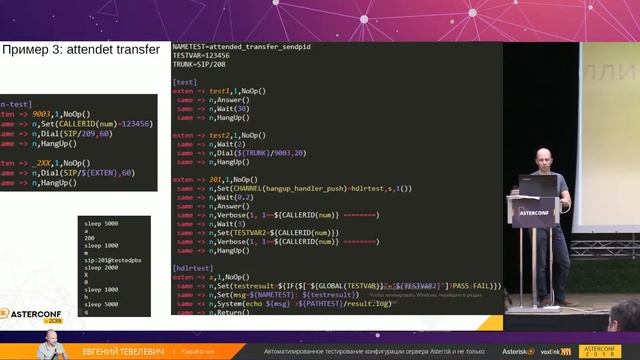Click 'sleep 2000' in the script box

101,268
